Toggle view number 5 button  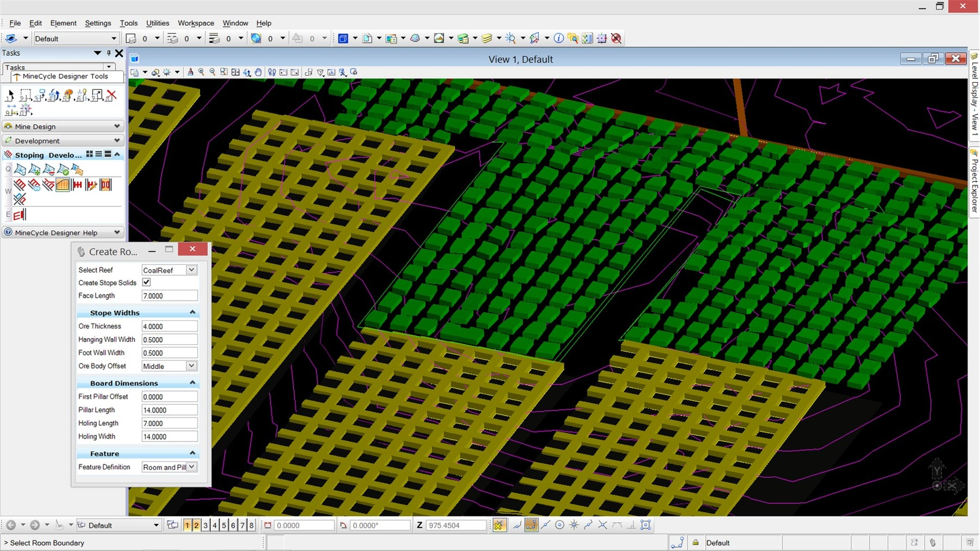click(224, 525)
